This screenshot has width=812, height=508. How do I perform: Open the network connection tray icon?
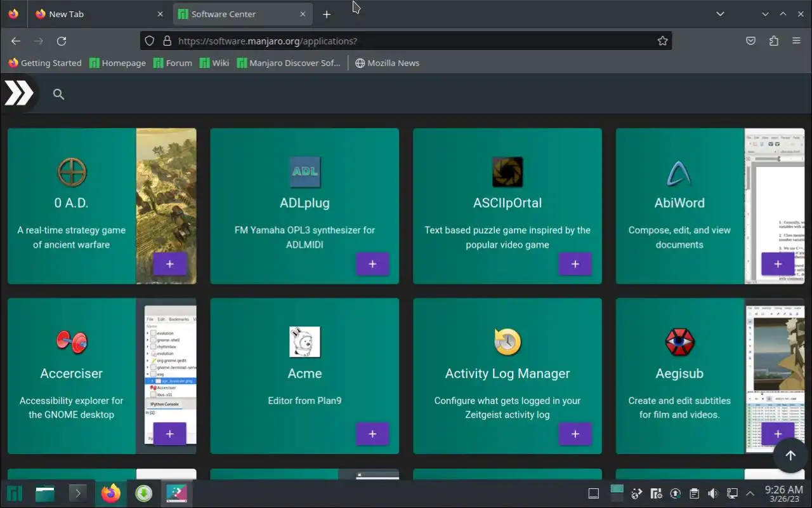(x=731, y=493)
